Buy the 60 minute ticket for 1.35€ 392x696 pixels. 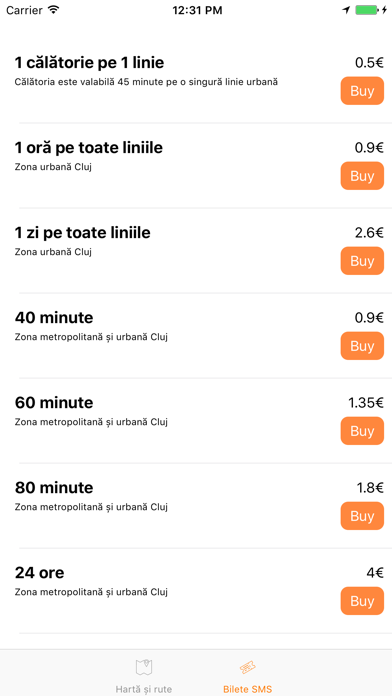362,431
